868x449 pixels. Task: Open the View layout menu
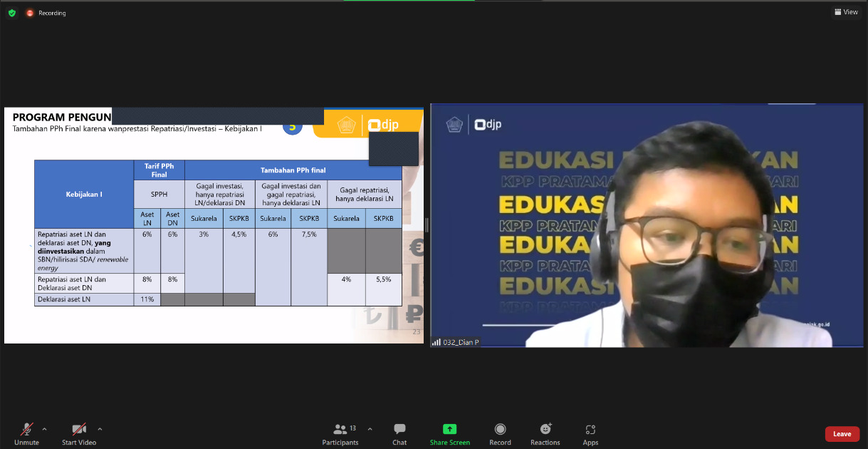pos(846,12)
